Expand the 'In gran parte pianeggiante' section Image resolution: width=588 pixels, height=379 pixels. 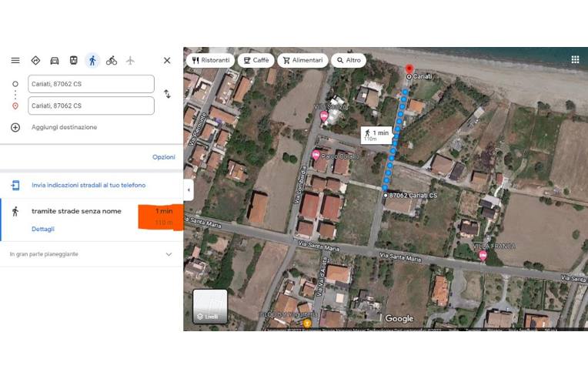click(x=92, y=254)
